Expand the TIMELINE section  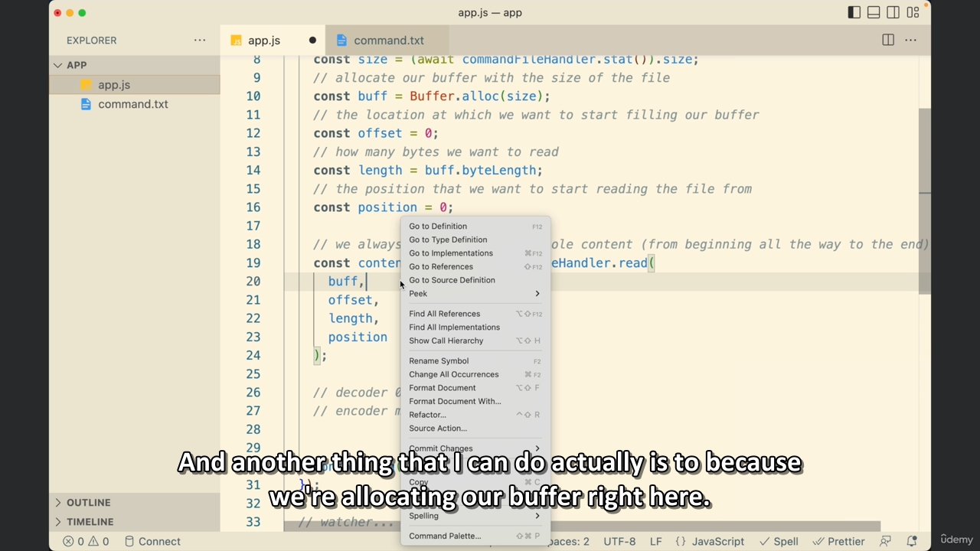[135, 522]
